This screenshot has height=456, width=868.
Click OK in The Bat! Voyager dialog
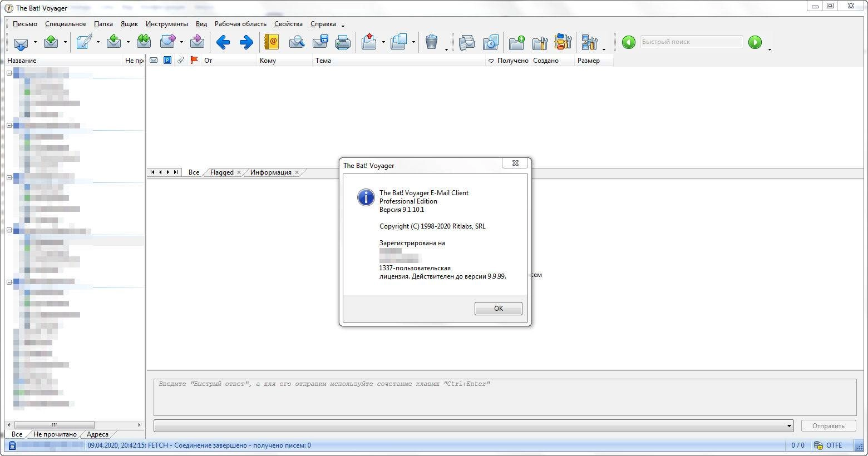(498, 309)
